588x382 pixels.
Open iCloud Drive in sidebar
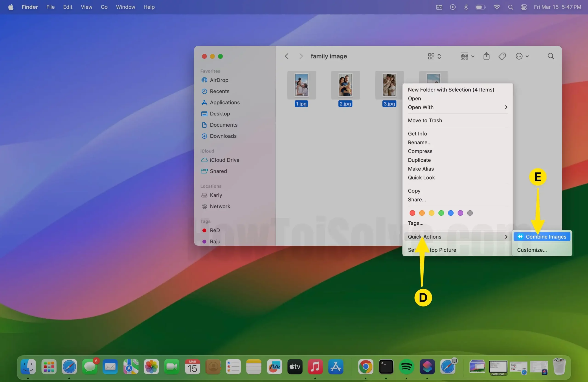pyautogui.click(x=220, y=160)
